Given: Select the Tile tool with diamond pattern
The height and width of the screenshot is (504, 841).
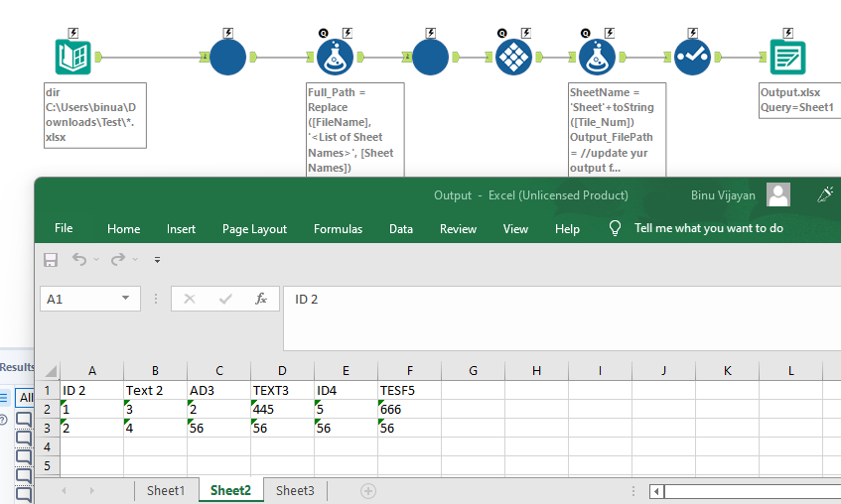Looking at the screenshot, I should (513, 58).
